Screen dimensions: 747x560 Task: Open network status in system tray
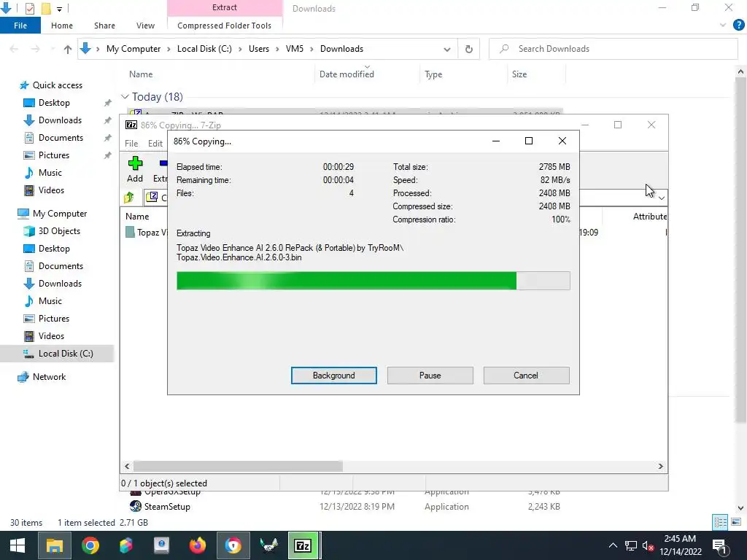pos(631,545)
